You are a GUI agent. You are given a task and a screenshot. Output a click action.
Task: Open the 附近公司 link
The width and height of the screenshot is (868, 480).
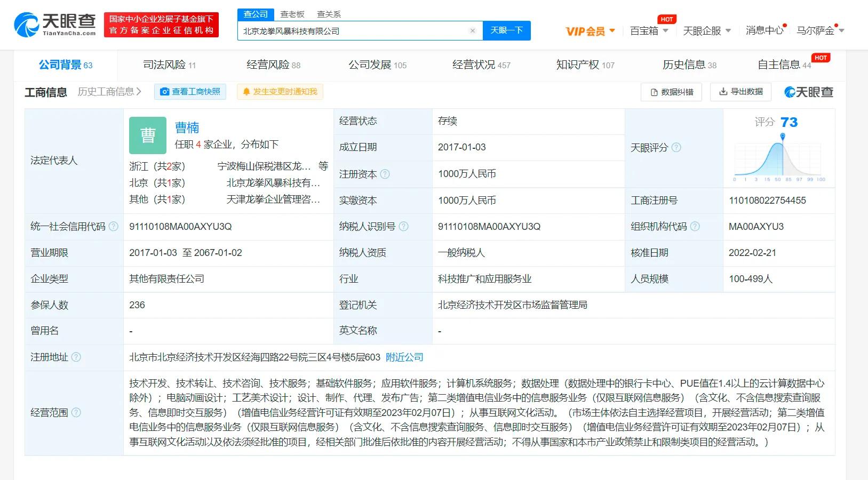pos(404,357)
